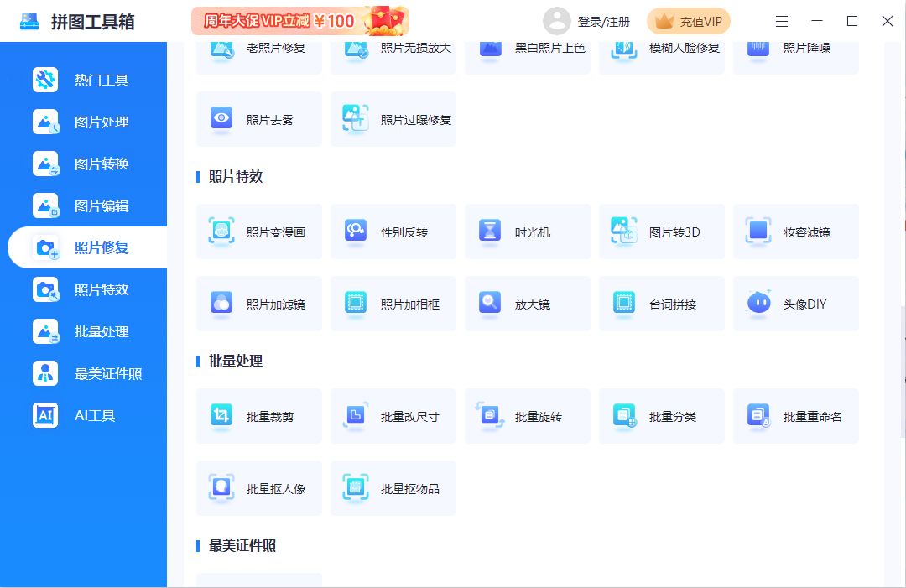Choose the 图片转3D icon
The height and width of the screenshot is (588, 906).
tap(624, 232)
